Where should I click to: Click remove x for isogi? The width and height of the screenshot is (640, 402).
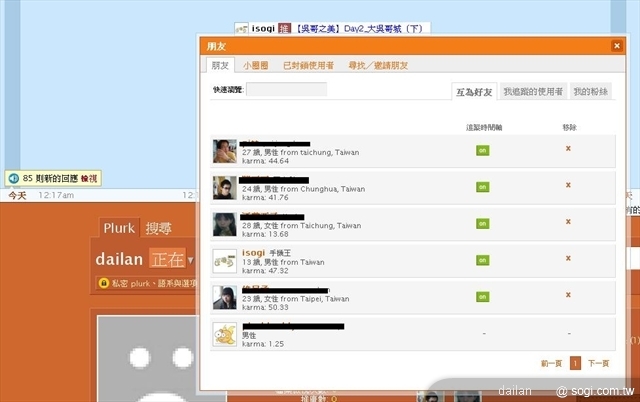(x=568, y=259)
